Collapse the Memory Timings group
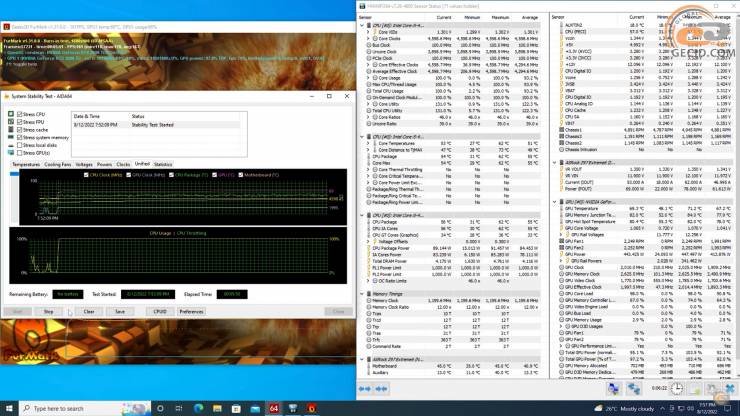The image size is (740, 416). (x=362, y=294)
